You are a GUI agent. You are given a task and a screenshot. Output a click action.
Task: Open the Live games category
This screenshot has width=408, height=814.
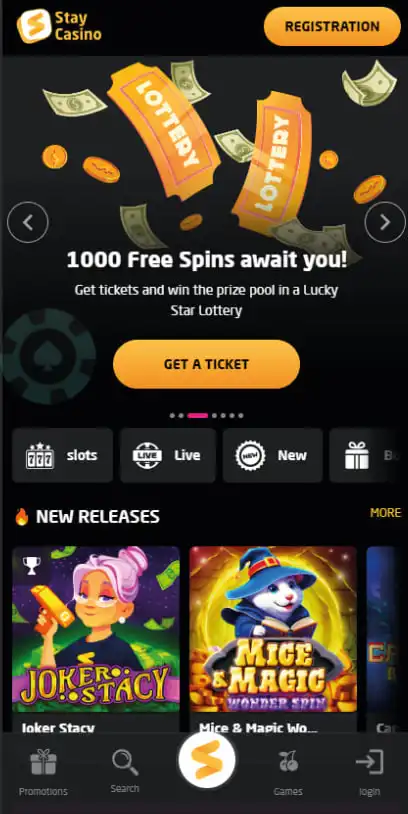point(168,455)
